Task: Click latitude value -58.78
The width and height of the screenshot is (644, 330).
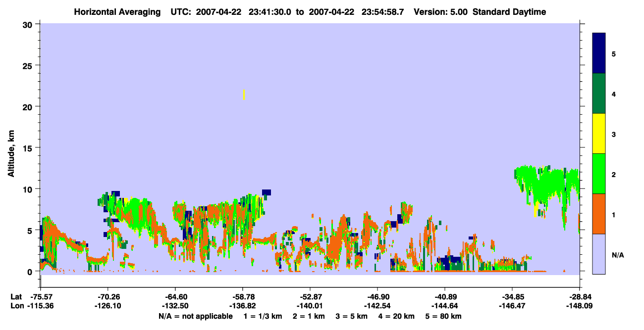Action: [x=242, y=297]
